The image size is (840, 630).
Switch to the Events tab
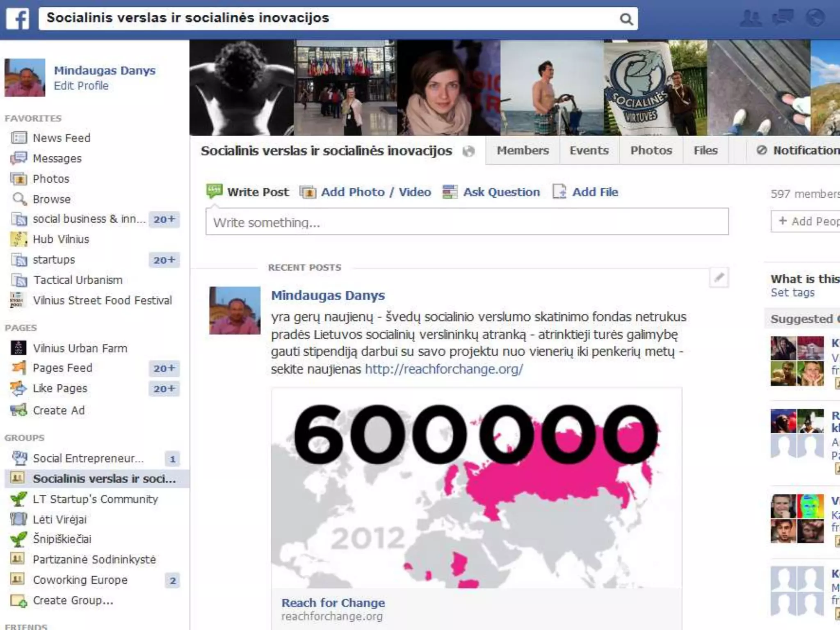(x=589, y=151)
